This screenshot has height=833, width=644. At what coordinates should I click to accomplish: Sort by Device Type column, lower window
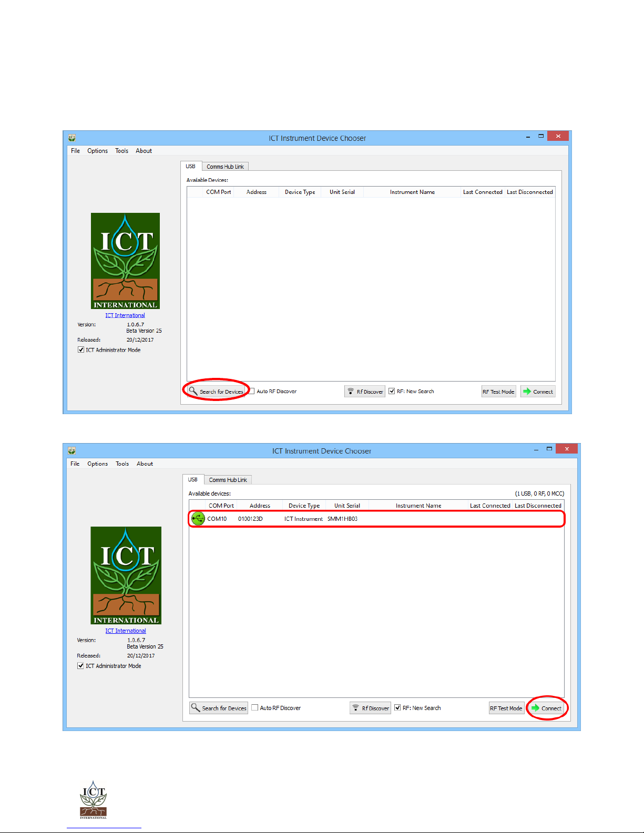[x=304, y=506]
